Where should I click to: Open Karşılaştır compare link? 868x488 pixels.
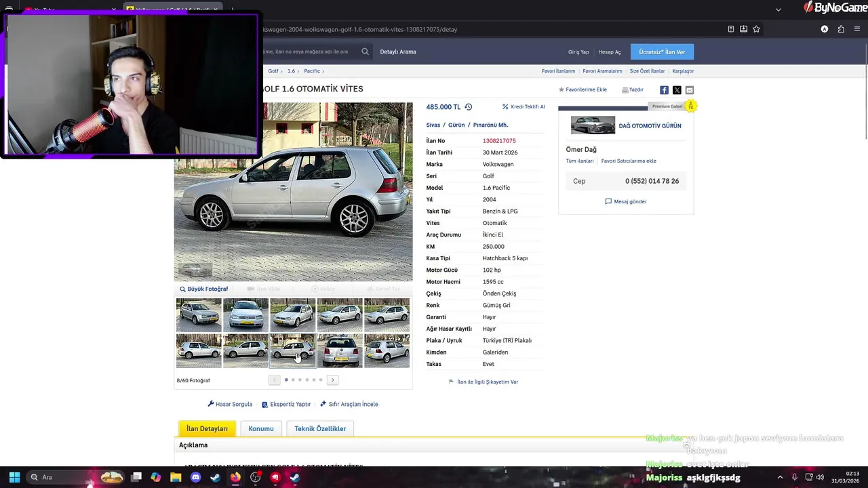[x=683, y=71]
